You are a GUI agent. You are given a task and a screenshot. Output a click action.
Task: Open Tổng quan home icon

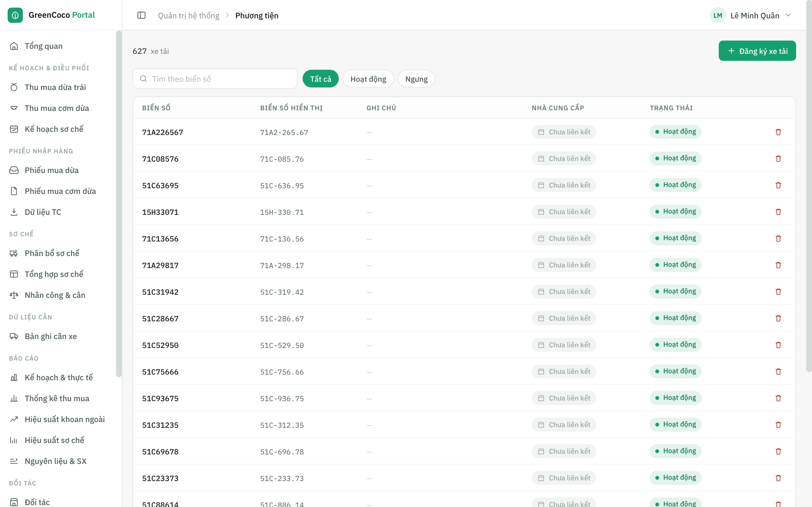(14, 46)
